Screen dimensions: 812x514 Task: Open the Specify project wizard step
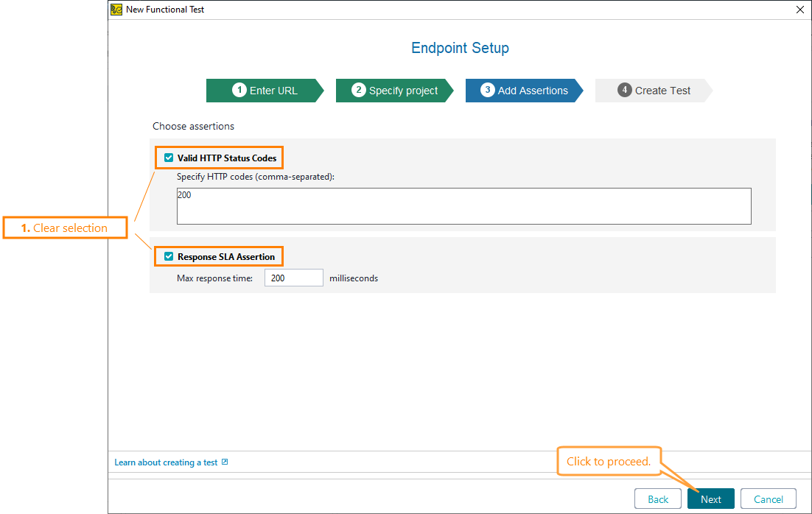point(394,90)
